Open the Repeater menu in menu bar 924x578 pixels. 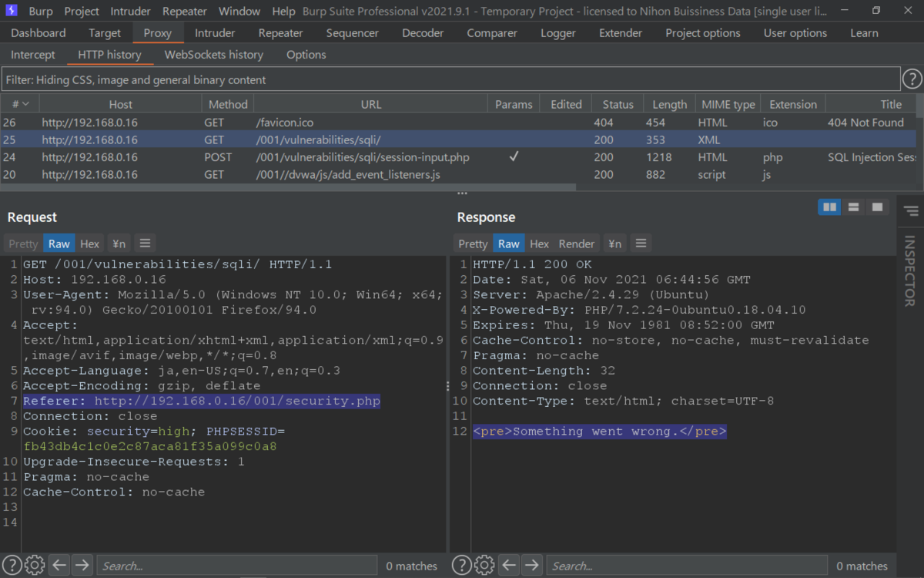185,11
